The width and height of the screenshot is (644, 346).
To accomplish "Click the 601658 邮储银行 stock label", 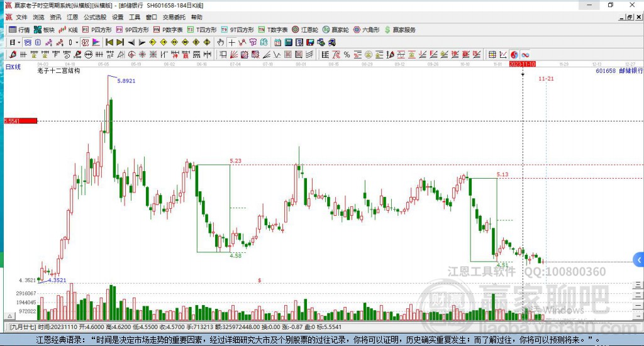I will click(619, 70).
